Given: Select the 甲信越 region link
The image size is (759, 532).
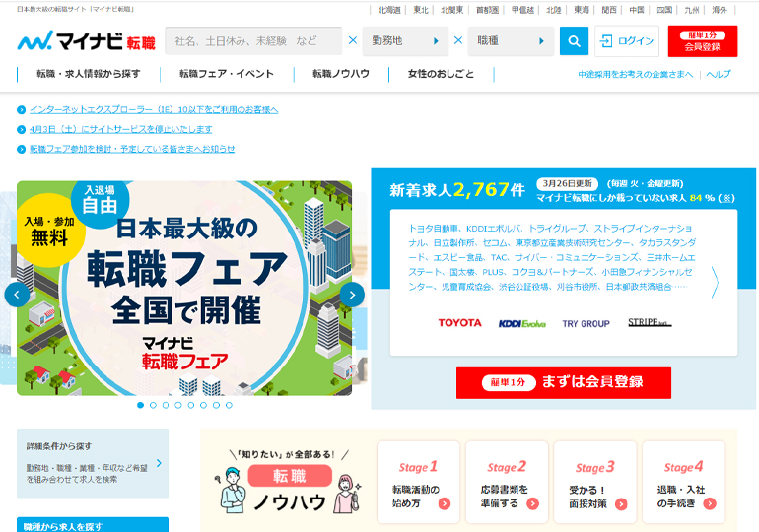Looking at the screenshot, I should coord(522,10).
